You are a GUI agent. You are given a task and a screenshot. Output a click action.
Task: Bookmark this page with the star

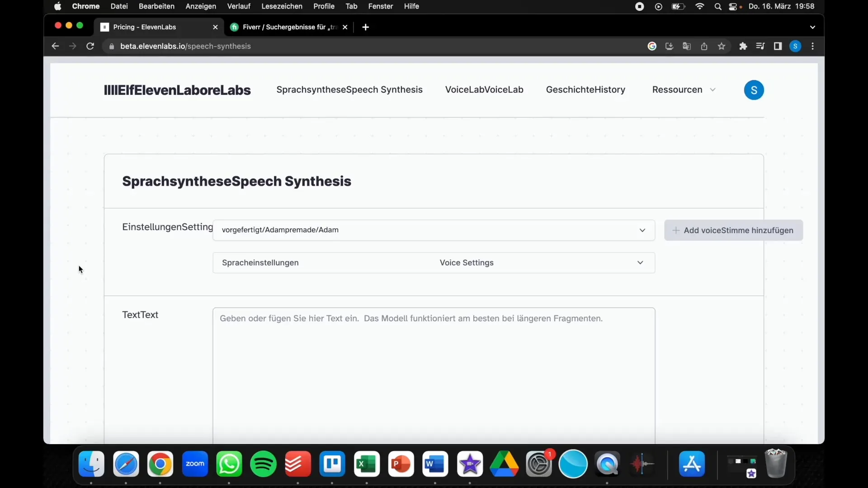[x=722, y=46]
